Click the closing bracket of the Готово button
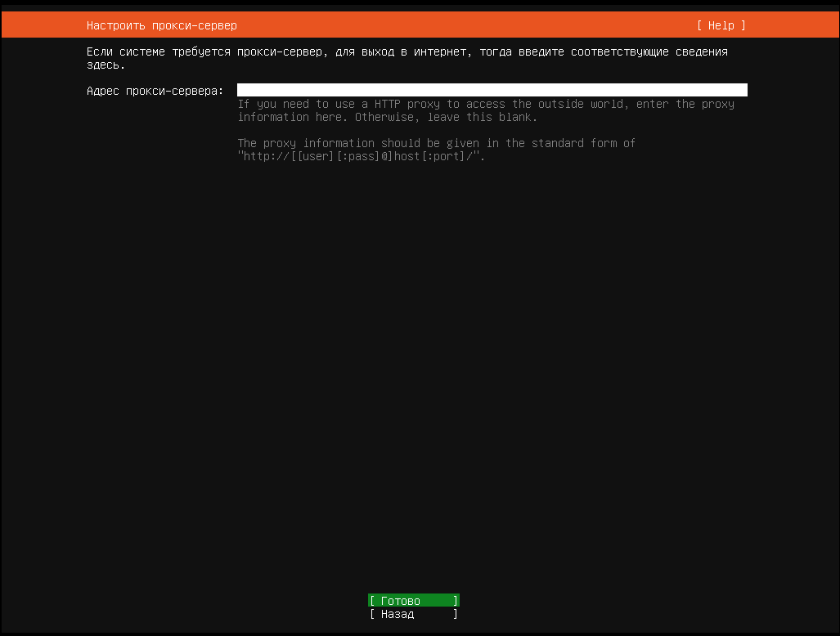The image size is (840, 636). (x=456, y=601)
